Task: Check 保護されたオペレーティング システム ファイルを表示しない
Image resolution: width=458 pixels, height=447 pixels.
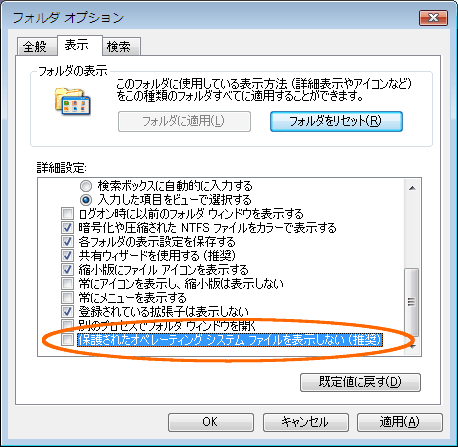Action: coord(67,340)
